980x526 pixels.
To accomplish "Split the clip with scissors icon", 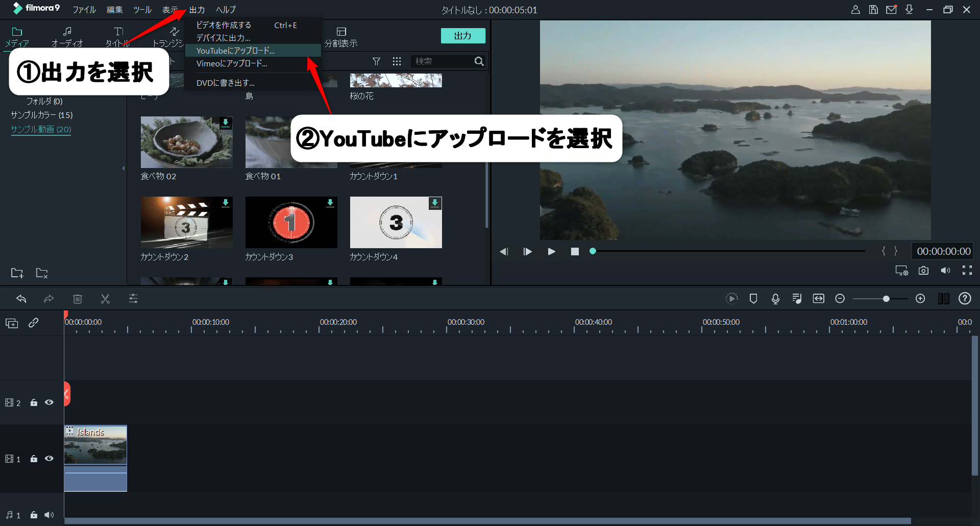I will coord(105,299).
